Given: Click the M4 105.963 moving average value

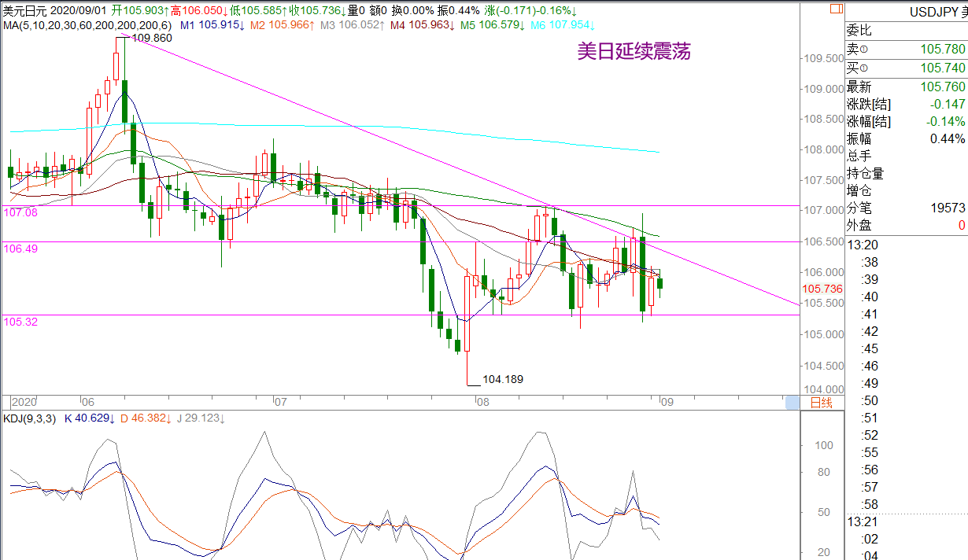Looking at the screenshot, I should point(423,25).
